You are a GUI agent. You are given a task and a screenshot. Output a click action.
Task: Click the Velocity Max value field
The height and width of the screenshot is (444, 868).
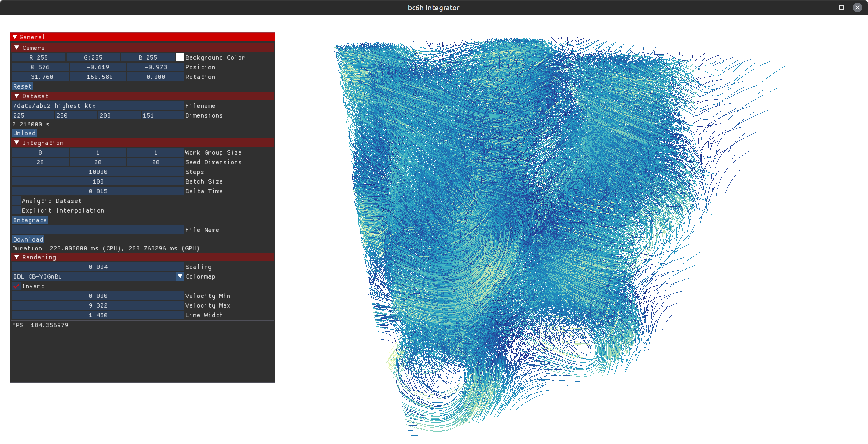[x=98, y=305]
